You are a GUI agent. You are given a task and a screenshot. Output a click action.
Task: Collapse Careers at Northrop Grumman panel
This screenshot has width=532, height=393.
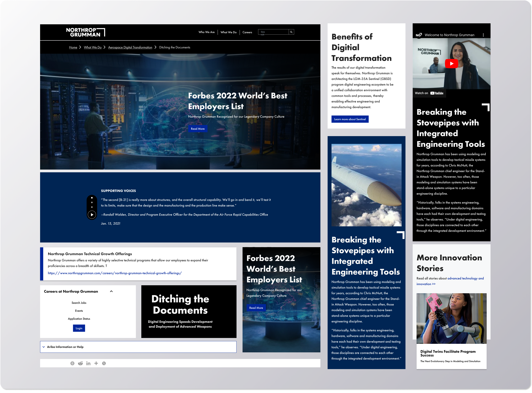(111, 291)
